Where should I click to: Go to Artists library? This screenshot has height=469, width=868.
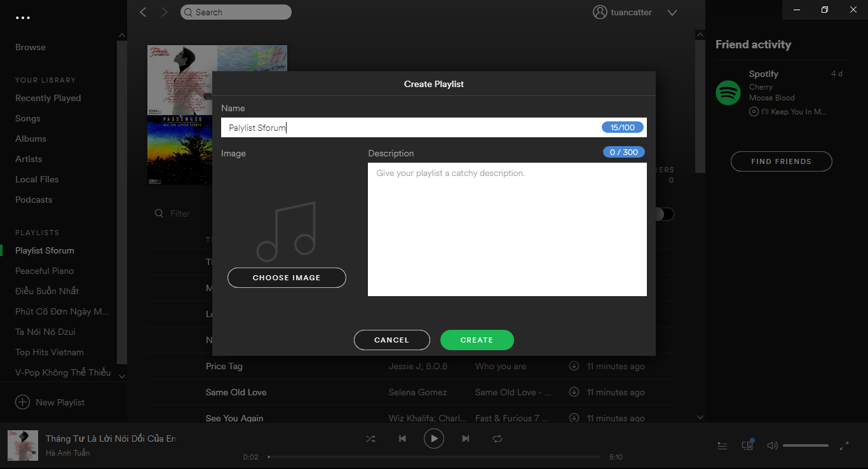(29, 159)
